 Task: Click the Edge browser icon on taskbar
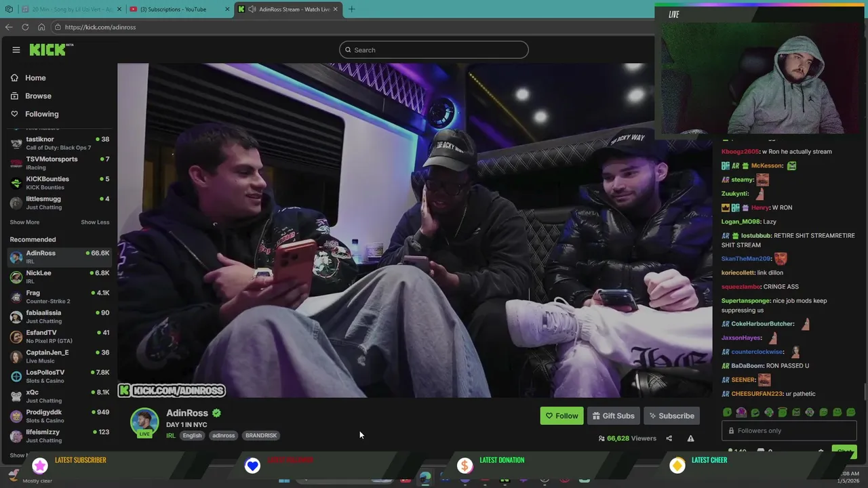[x=425, y=477]
